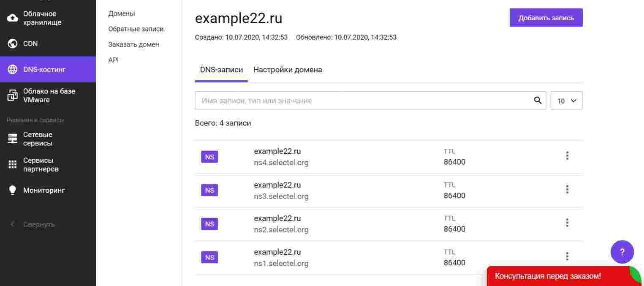The width and height of the screenshot is (644, 286).
Task: Click the VMware cloud icon
Action: point(13,95)
